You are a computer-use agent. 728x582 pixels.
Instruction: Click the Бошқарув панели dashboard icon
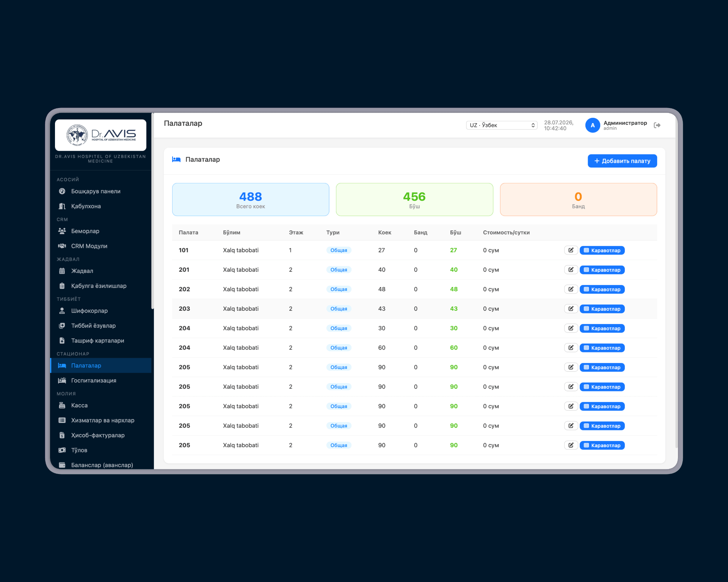(62, 191)
